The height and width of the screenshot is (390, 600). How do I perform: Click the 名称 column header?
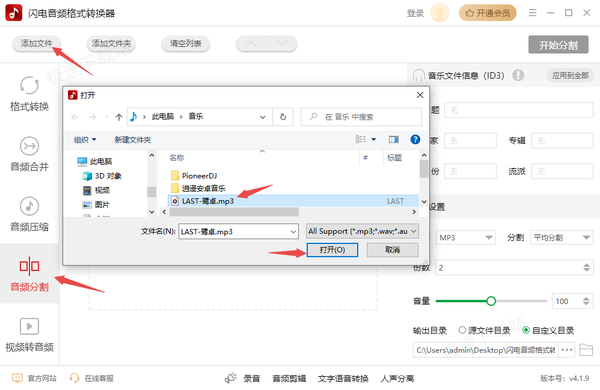[x=177, y=158]
